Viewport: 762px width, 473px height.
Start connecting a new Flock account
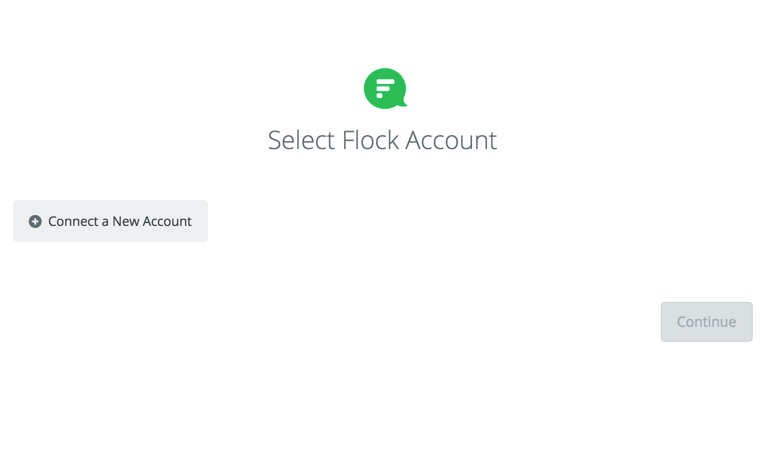[x=110, y=221]
